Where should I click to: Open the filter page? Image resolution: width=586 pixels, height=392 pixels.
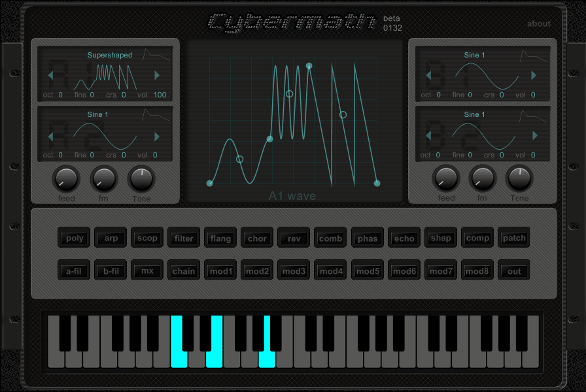[184, 237]
